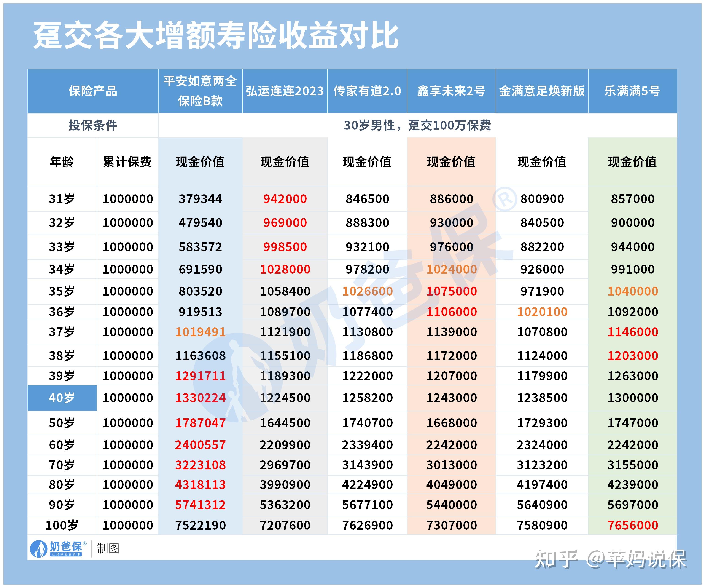
Task: Click the red value 2400557
Action: point(200,445)
